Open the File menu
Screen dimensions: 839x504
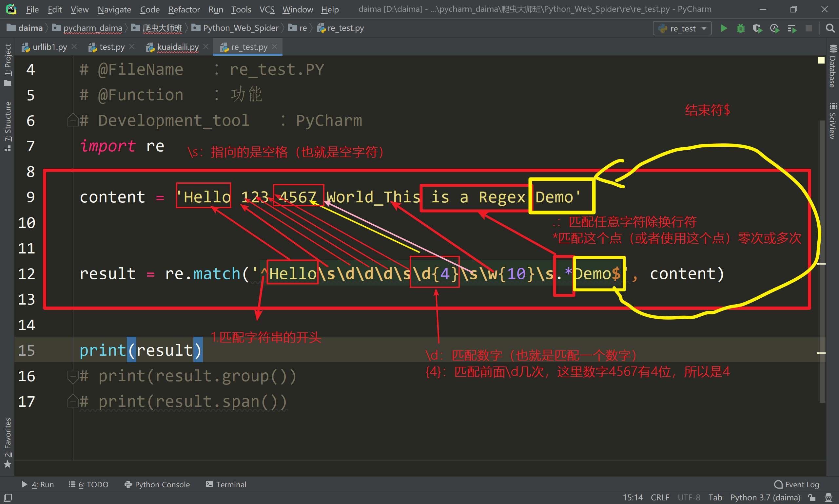click(x=32, y=9)
